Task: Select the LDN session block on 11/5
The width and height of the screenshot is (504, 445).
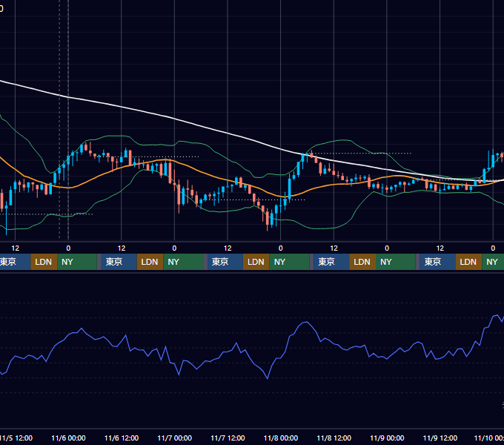Action: pyautogui.click(x=44, y=262)
